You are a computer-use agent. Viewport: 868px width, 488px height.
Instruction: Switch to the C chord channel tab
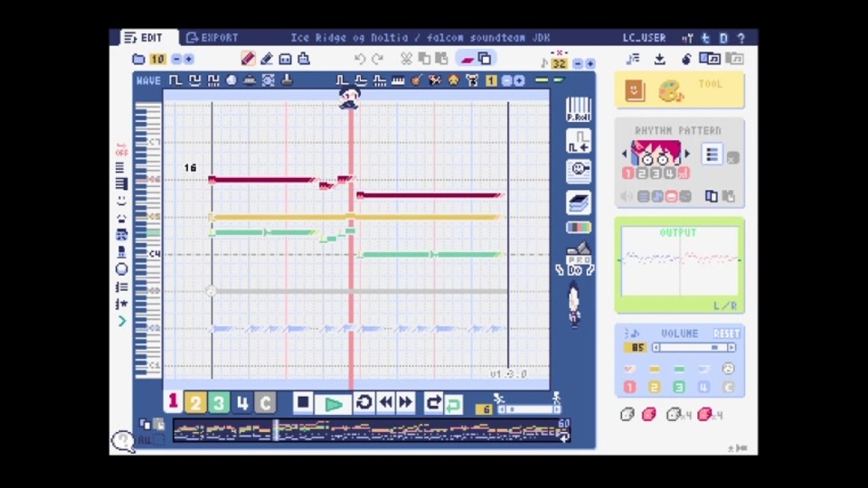click(265, 403)
